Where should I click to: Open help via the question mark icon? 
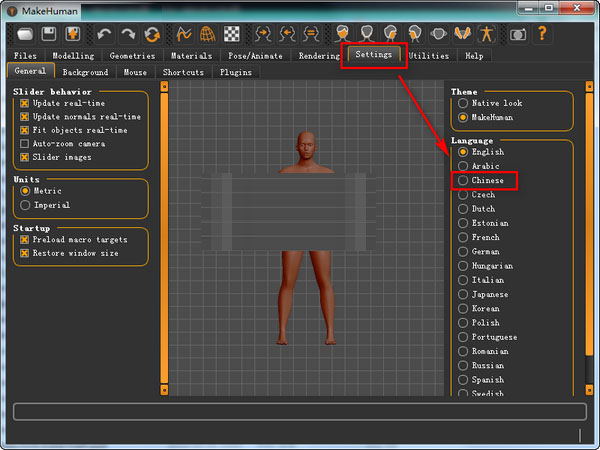click(x=543, y=34)
